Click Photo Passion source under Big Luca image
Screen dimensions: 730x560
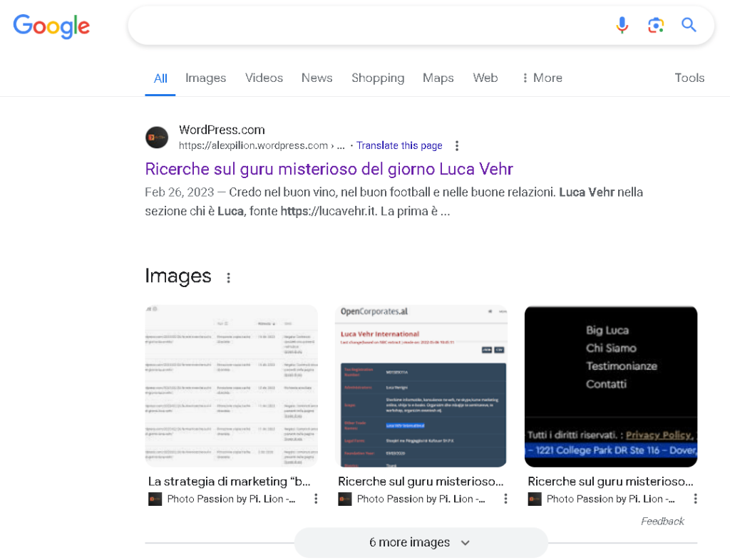click(x=610, y=499)
